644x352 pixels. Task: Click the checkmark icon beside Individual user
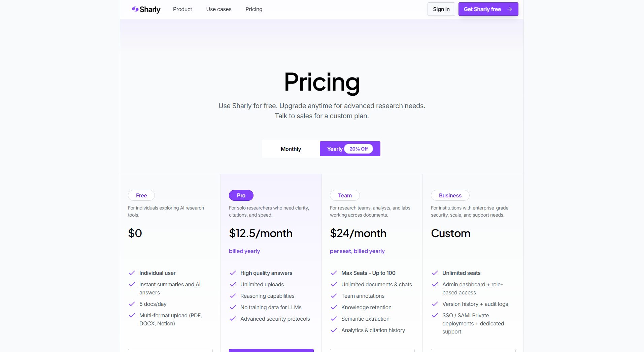pyautogui.click(x=132, y=273)
